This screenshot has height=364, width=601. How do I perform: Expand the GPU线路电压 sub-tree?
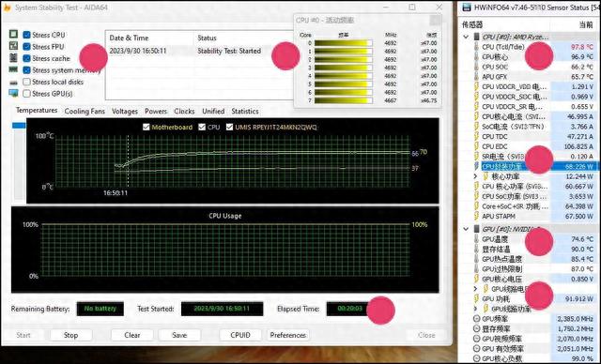(475, 289)
